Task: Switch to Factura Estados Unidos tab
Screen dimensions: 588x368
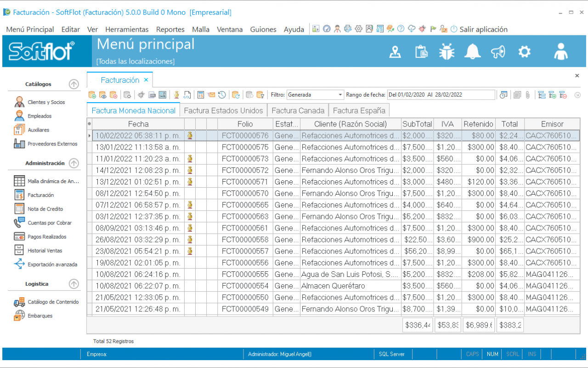Action: tap(223, 110)
